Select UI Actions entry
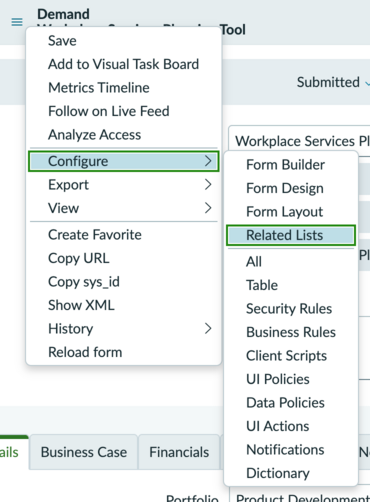 [291, 426]
